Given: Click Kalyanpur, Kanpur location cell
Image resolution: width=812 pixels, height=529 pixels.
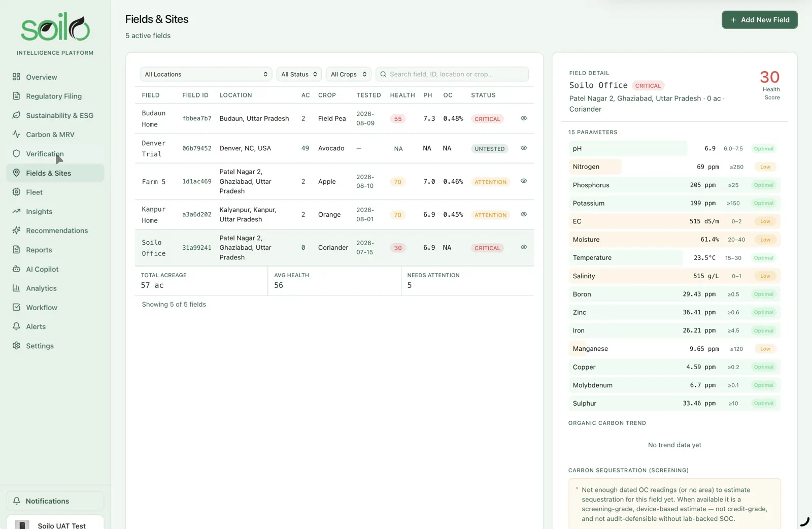Looking at the screenshot, I should click(x=248, y=214).
